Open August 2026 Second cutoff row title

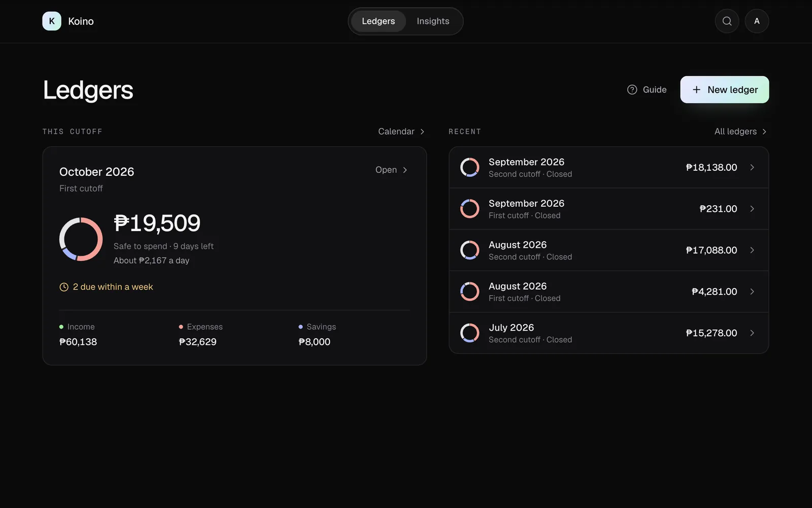coord(518,245)
